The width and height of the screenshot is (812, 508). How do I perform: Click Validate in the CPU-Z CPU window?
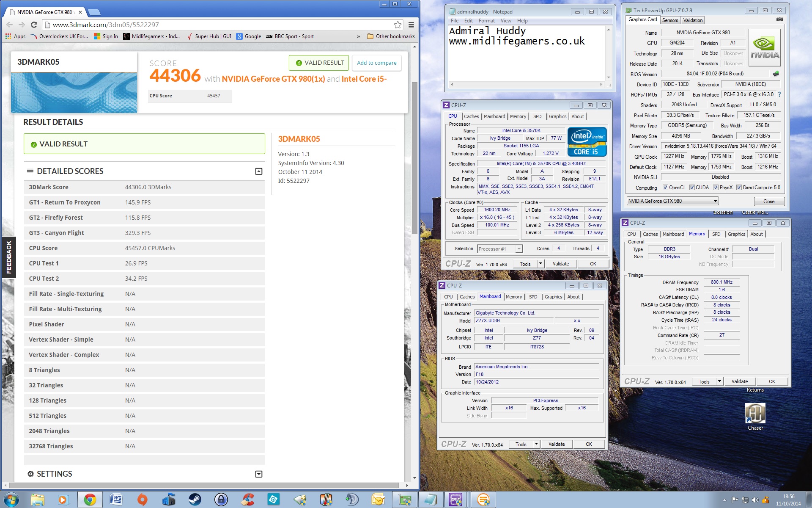561,264
